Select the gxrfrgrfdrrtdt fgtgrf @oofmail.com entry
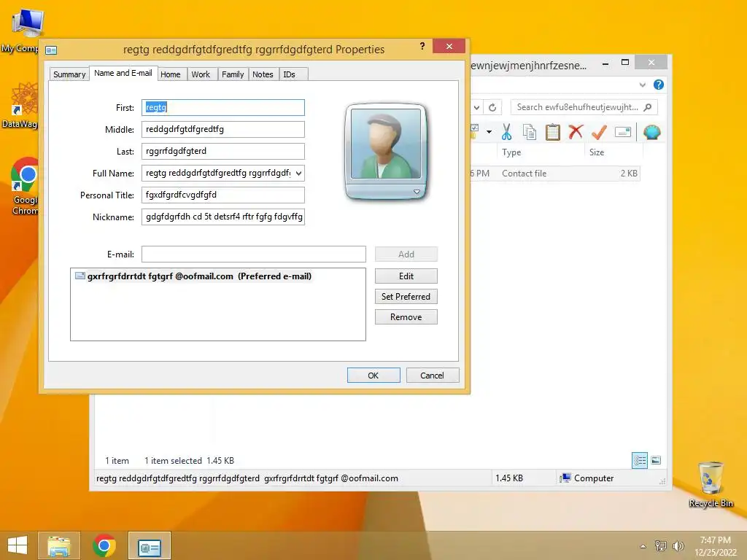 point(193,276)
